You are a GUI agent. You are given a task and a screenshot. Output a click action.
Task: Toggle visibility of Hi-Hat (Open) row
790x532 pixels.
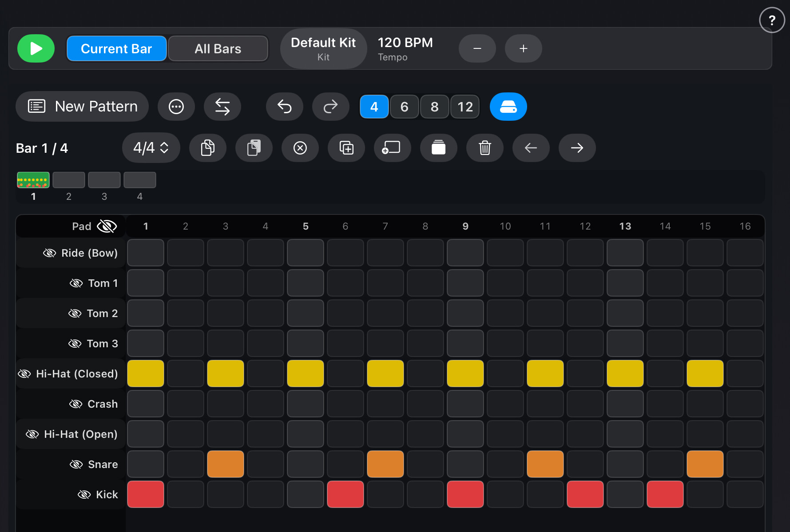point(32,434)
